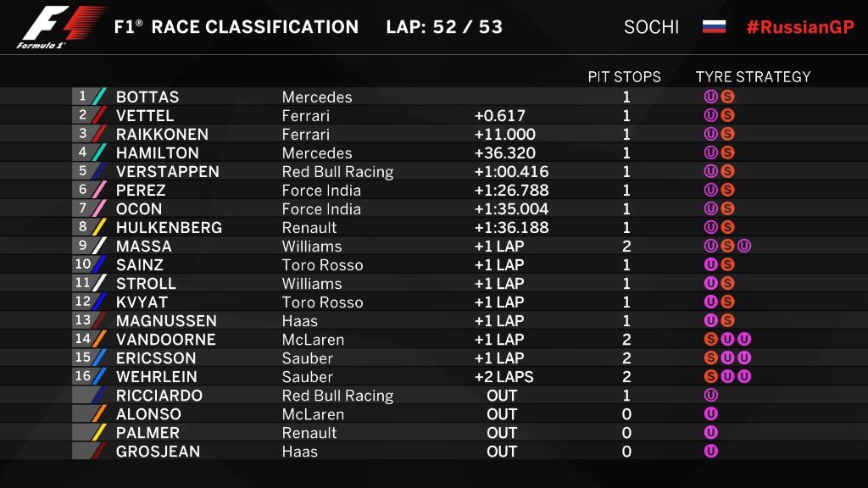This screenshot has width=868, height=488.
Task: Click Wehrlein's last ultrasoft tyre icon
Action: [744, 377]
